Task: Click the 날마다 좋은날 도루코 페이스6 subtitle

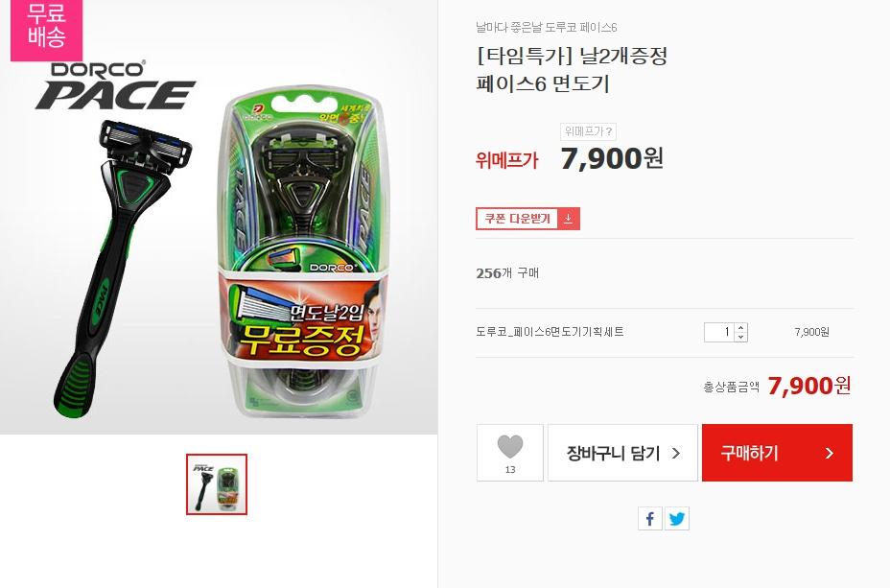Action: [547, 27]
